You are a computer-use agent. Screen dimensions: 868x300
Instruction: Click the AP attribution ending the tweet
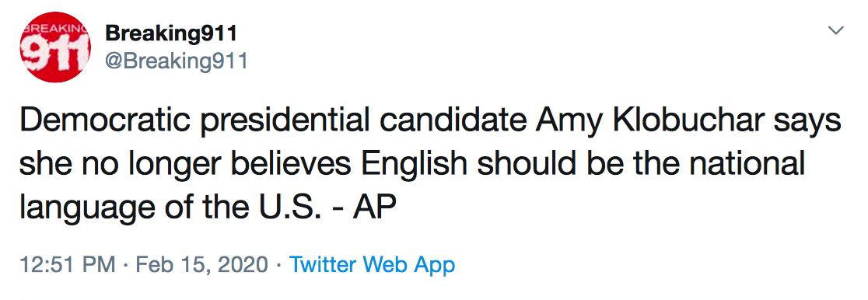pyautogui.click(x=375, y=208)
